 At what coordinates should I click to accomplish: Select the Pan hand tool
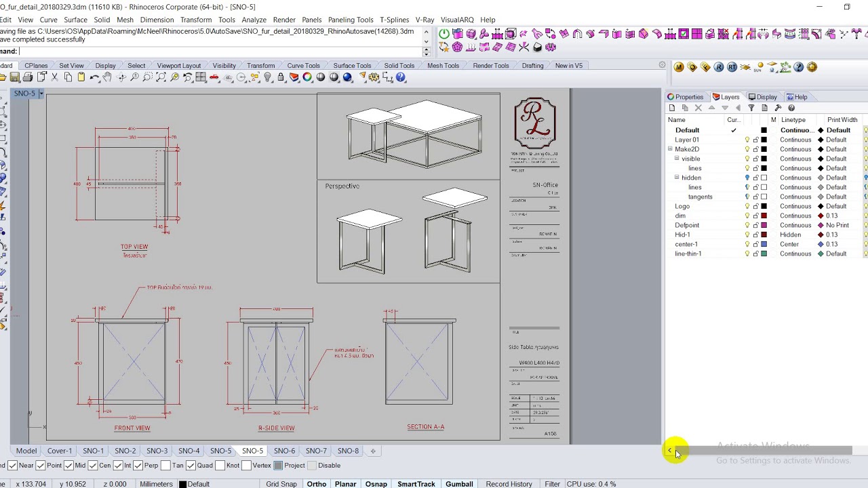click(106, 77)
